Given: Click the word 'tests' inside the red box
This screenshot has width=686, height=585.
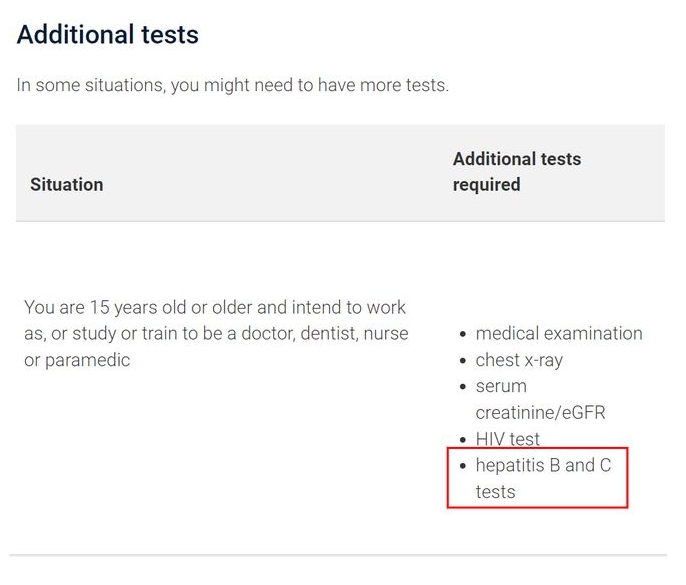Looking at the screenshot, I should point(495,492).
